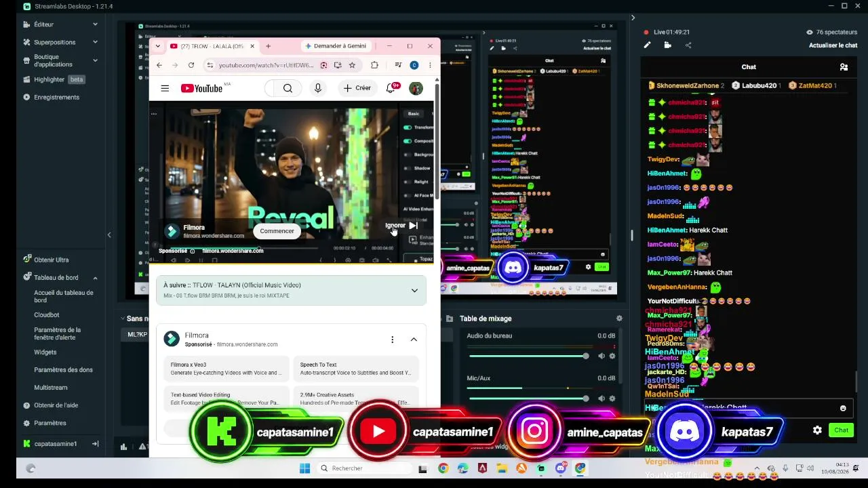Open Microsoft Edge from the taskbar
The width and height of the screenshot is (868, 488).
[x=462, y=468]
